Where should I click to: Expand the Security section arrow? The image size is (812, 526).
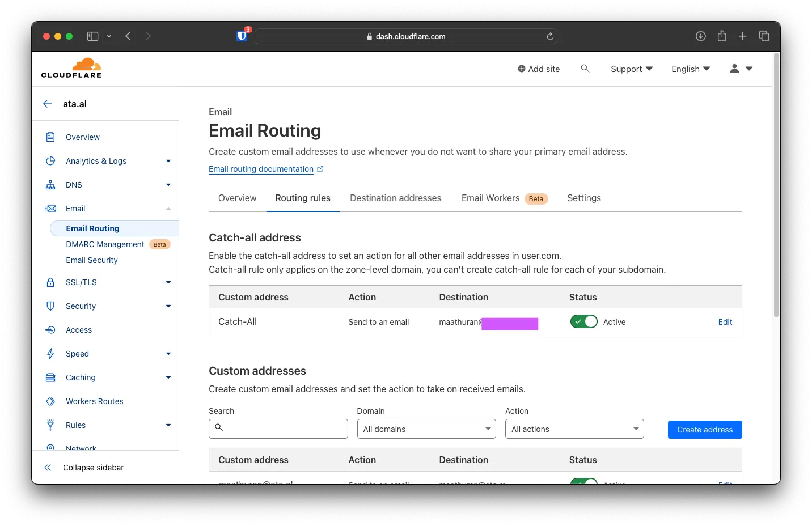(168, 306)
